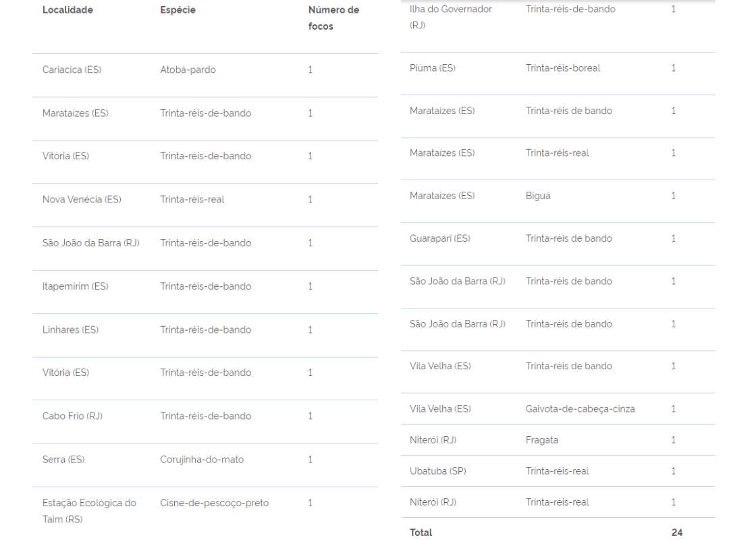
Task: Click Estação Ecológica do Taim (RS)
Action: click(x=89, y=511)
